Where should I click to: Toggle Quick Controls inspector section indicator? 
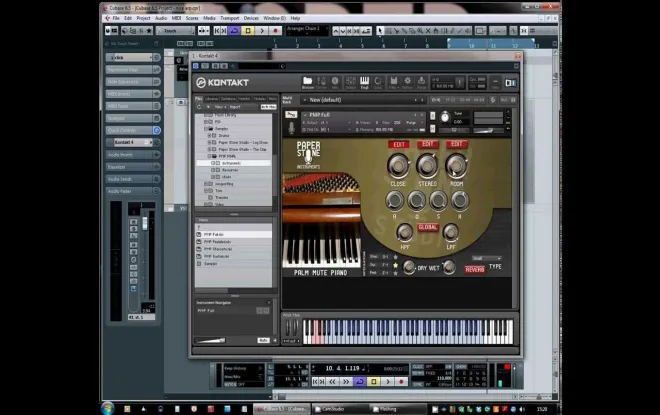(156, 130)
